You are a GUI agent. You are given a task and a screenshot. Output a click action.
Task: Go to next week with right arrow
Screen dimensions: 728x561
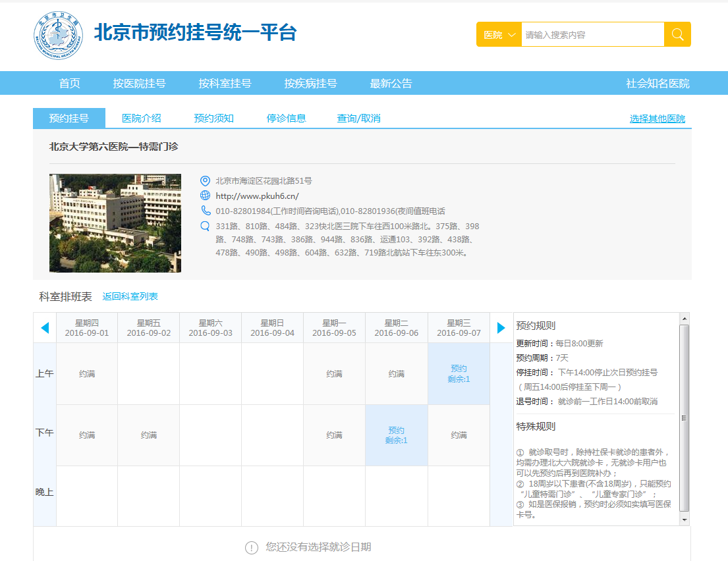[501, 328]
